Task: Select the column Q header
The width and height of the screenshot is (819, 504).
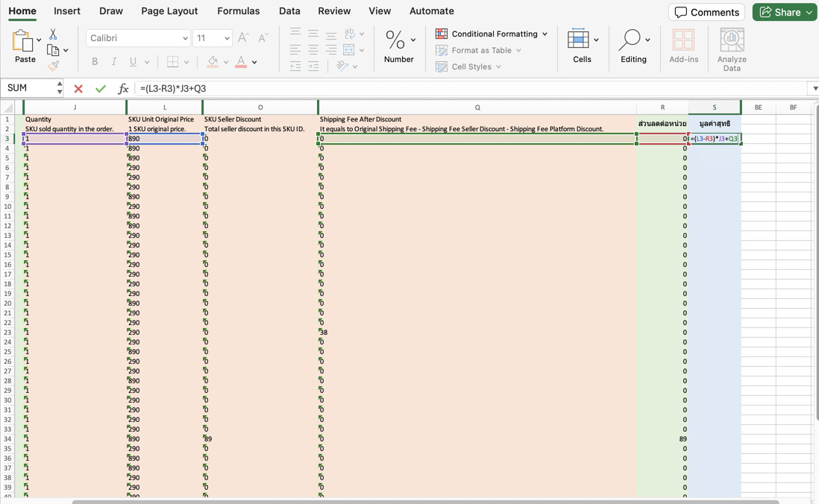Action: click(477, 107)
